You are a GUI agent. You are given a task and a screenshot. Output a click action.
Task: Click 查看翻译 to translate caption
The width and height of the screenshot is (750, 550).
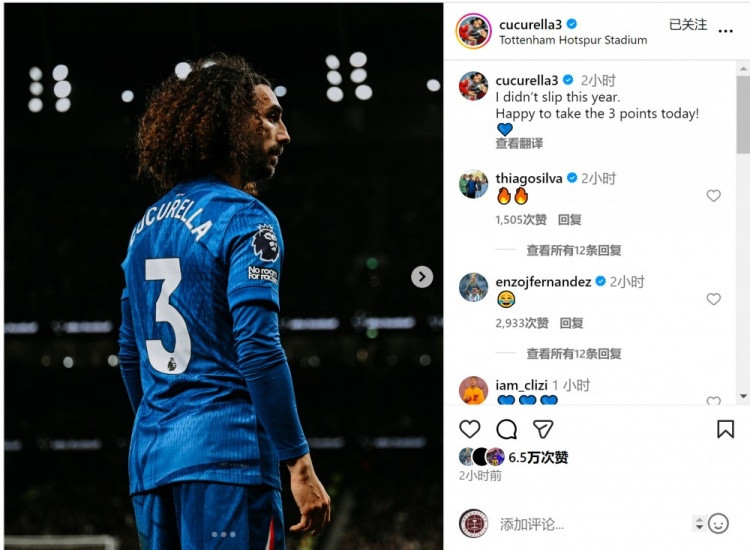(519, 143)
